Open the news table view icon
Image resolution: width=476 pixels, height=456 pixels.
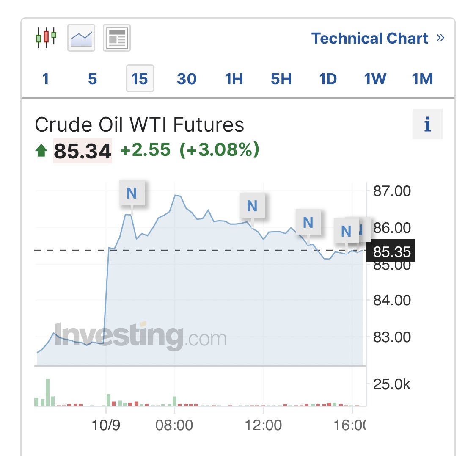(117, 38)
